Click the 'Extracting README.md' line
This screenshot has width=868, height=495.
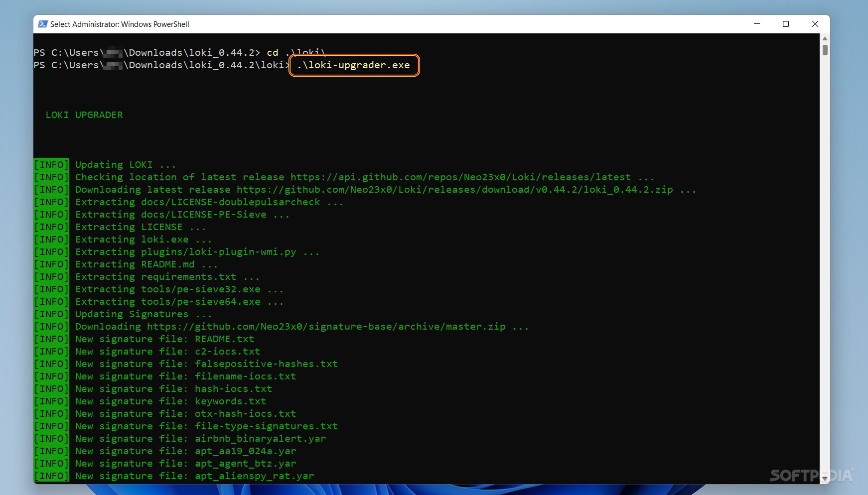146,264
